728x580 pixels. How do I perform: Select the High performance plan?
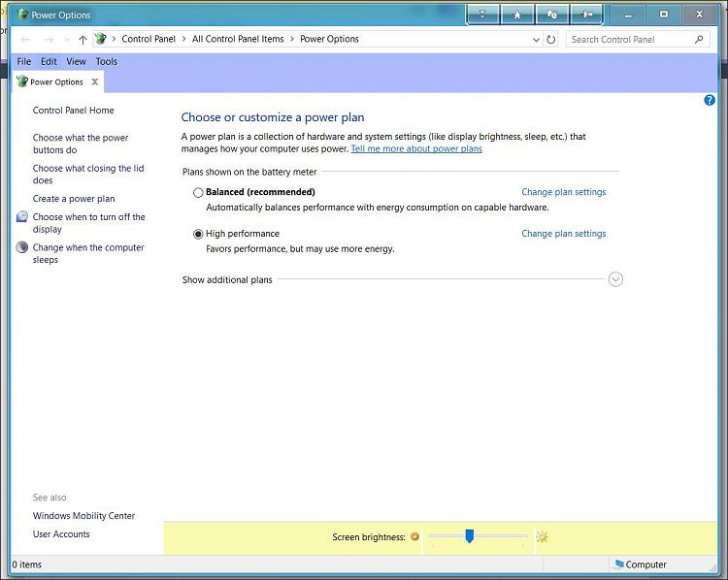pyautogui.click(x=198, y=234)
